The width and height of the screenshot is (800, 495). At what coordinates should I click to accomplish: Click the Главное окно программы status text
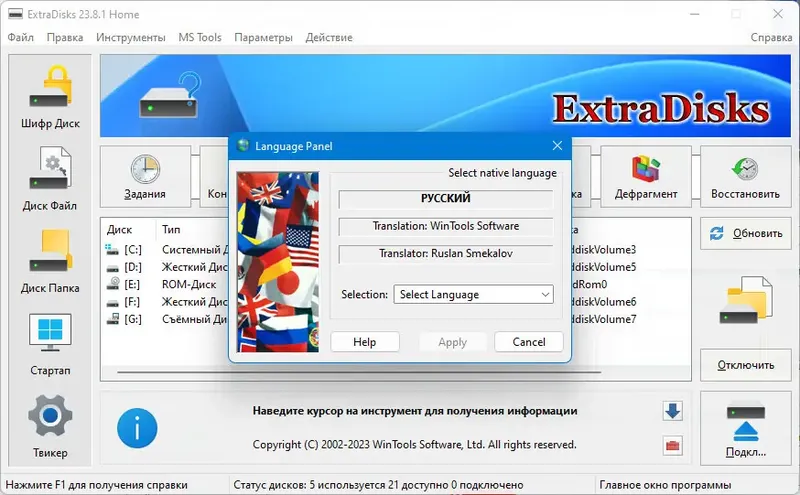click(665, 485)
